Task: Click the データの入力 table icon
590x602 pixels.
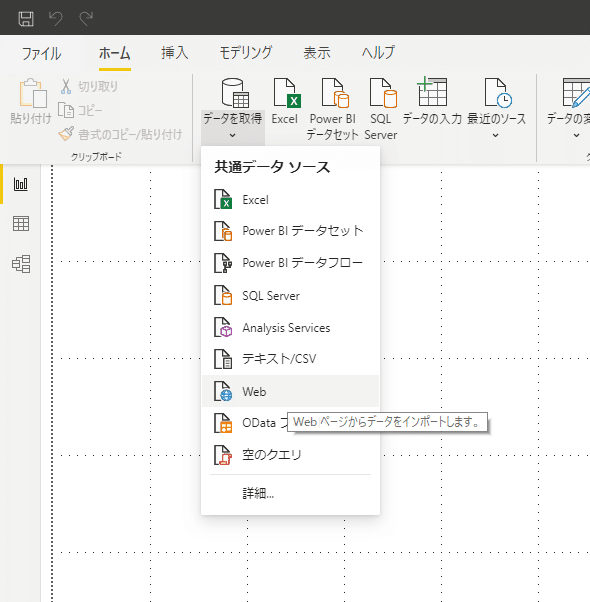Action: [x=432, y=91]
